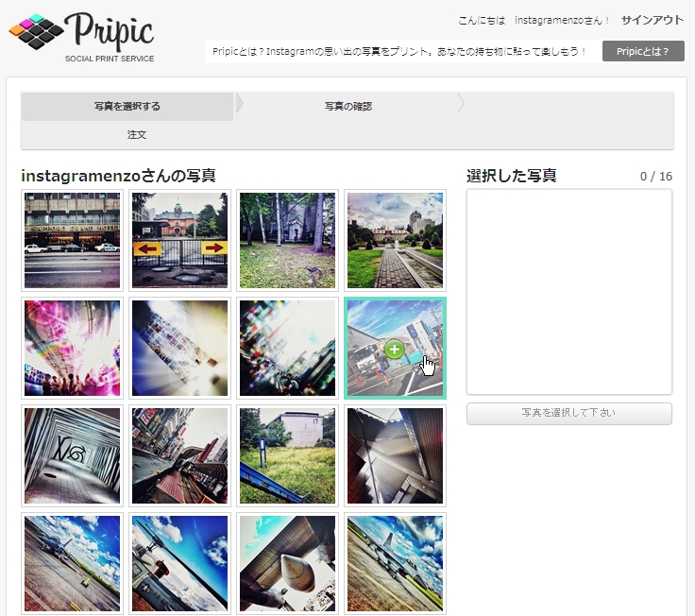695x616 pixels.
Task: Select the aircraft nose cone photo
Action: (x=287, y=563)
